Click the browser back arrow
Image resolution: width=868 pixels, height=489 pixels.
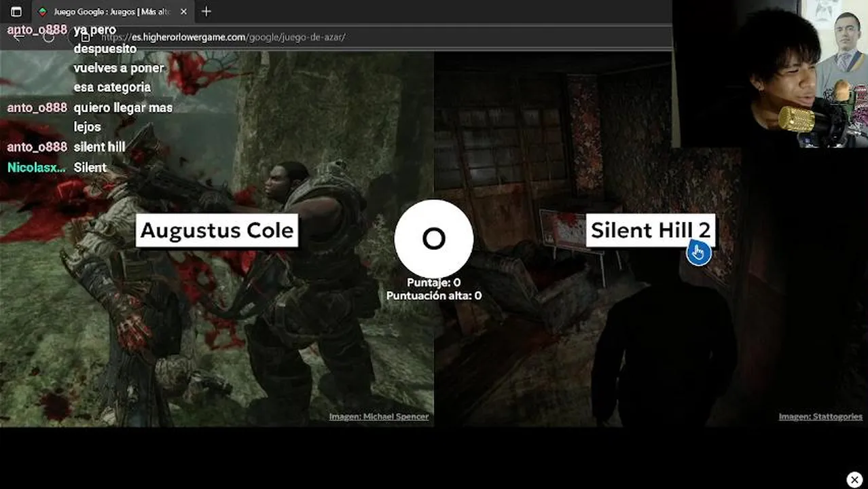(x=19, y=37)
